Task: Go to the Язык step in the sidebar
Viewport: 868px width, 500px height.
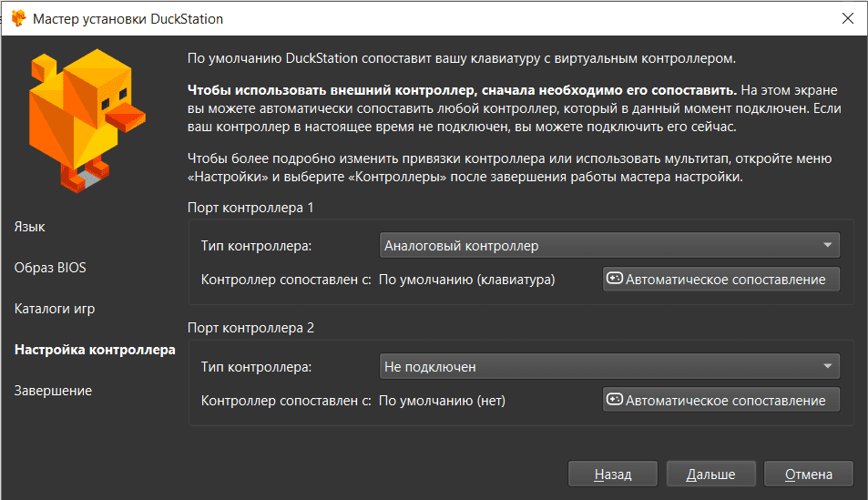Action: (30, 227)
